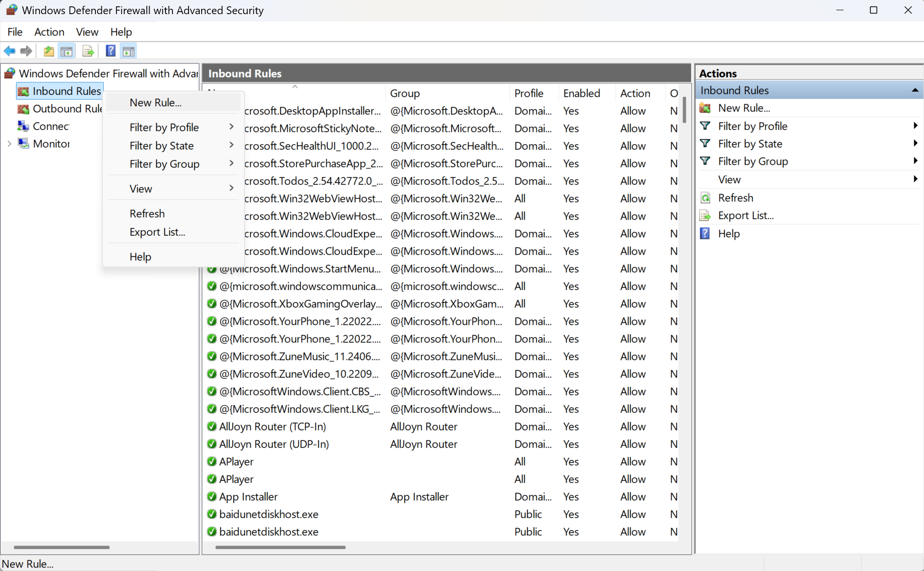Click the Export List icon in Actions pane
This screenshot has width=924, height=571.
(x=705, y=215)
